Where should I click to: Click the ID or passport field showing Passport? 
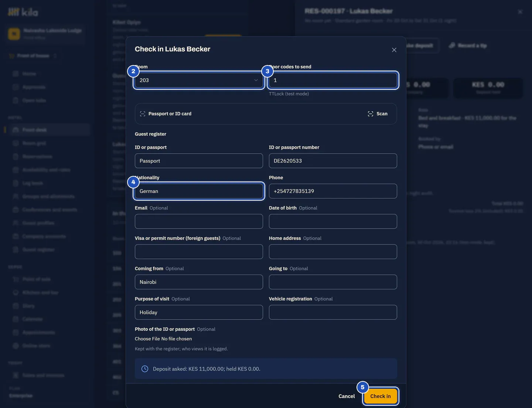[199, 161]
